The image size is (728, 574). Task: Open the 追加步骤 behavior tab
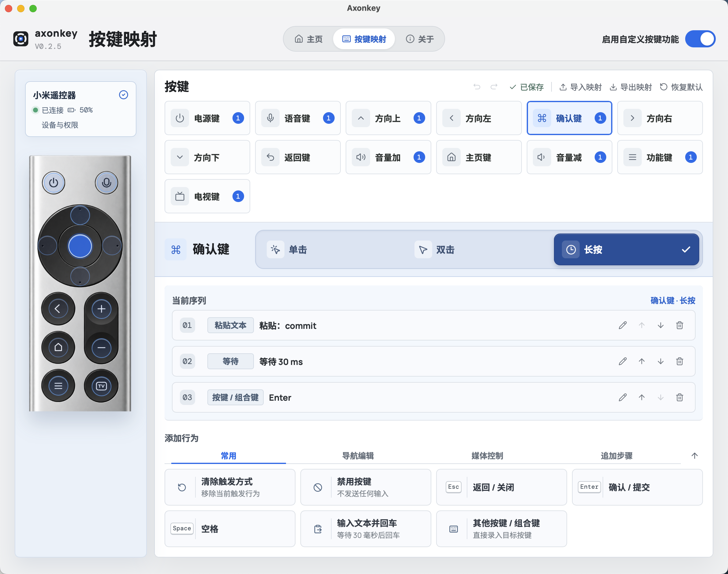pos(616,456)
